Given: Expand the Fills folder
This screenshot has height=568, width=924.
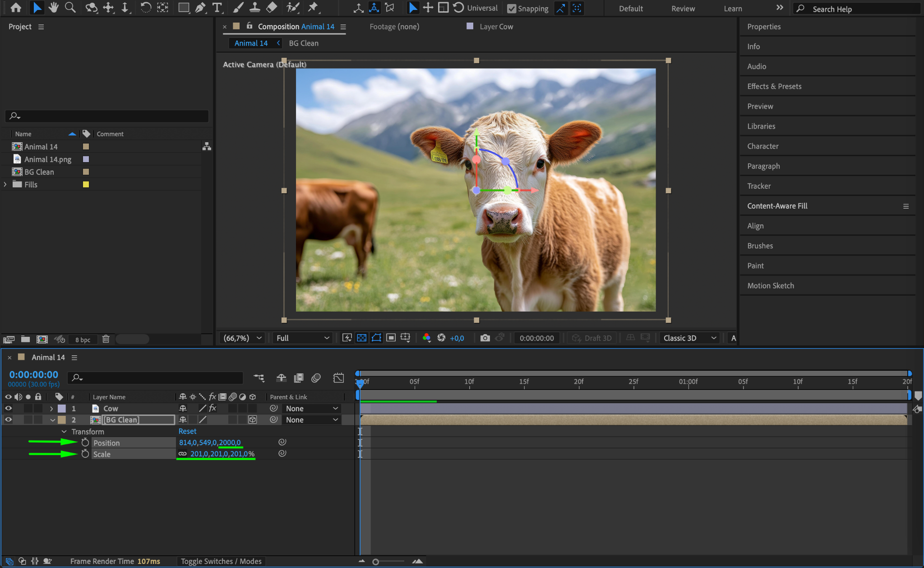Looking at the screenshot, I should 5,184.
